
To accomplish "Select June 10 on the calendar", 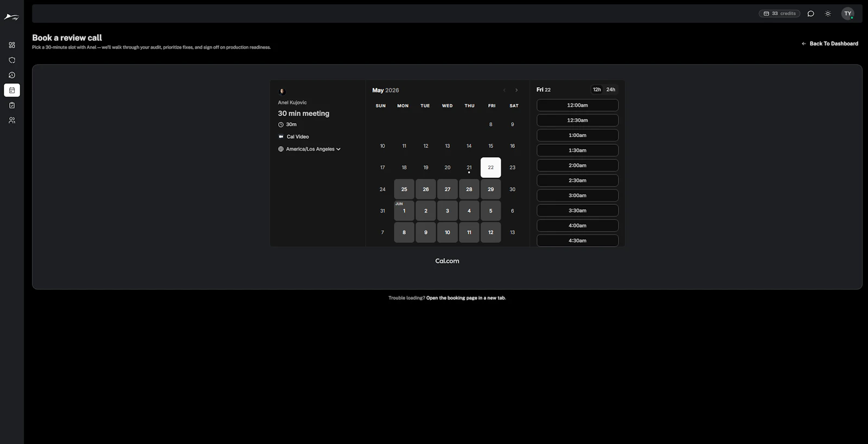I will (x=448, y=233).
